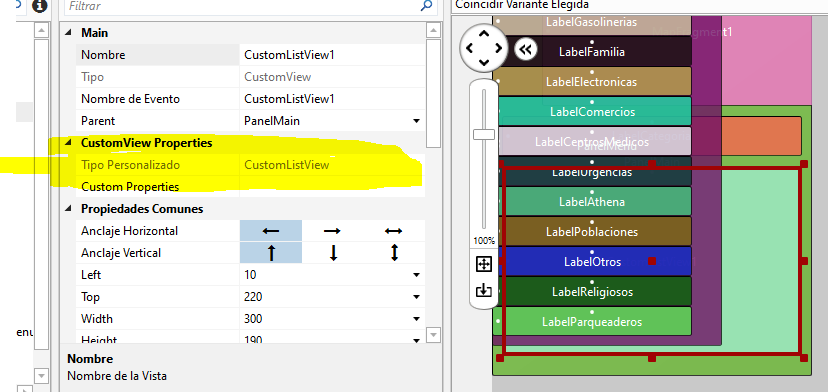Click the Custom Properties value field

point(332,187)
